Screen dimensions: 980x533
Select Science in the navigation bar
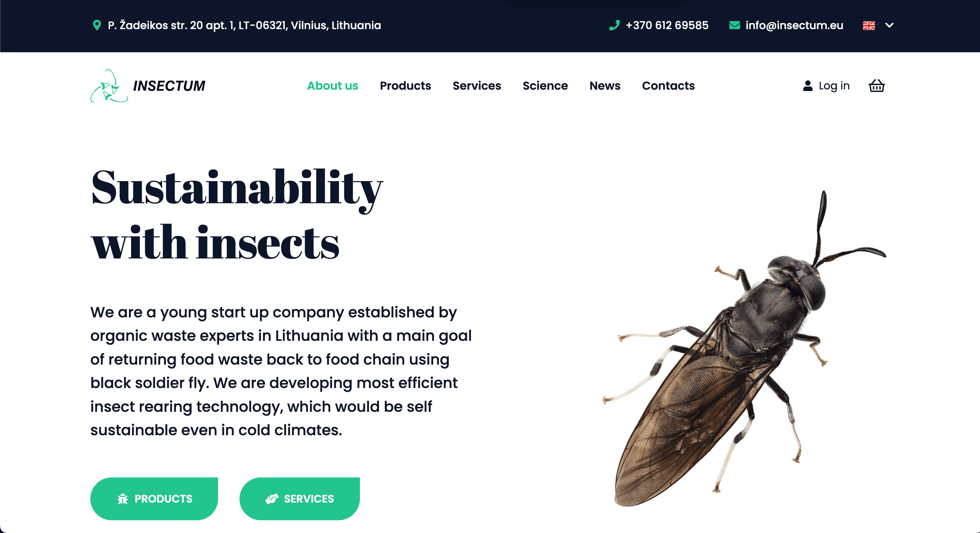[545, 86]
